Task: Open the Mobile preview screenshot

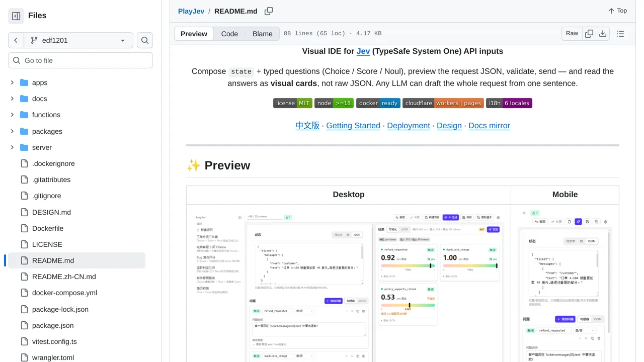Action: pos(565,285)
